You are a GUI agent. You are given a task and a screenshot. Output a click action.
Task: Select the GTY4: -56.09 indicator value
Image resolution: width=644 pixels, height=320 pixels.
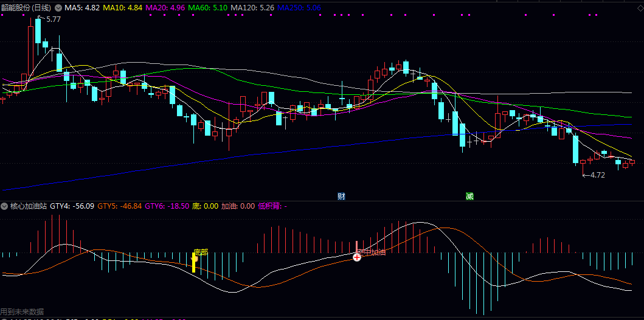(x=72, y=206)
